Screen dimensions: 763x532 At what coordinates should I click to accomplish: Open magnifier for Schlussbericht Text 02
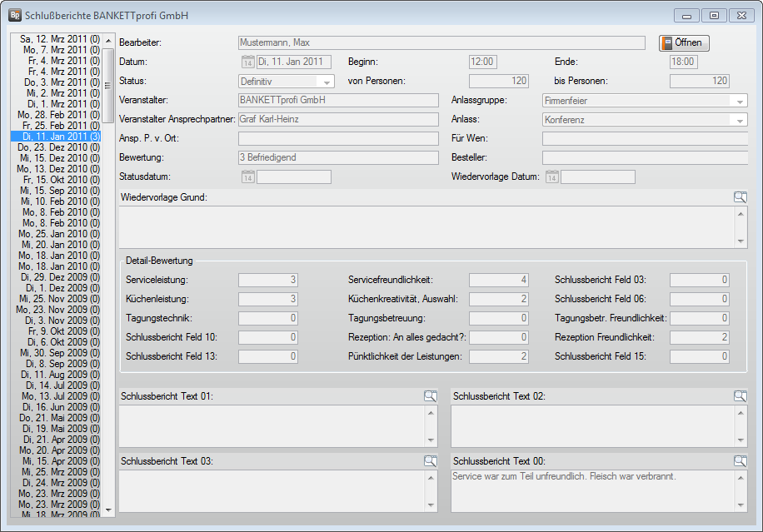[x=741, y=396]
